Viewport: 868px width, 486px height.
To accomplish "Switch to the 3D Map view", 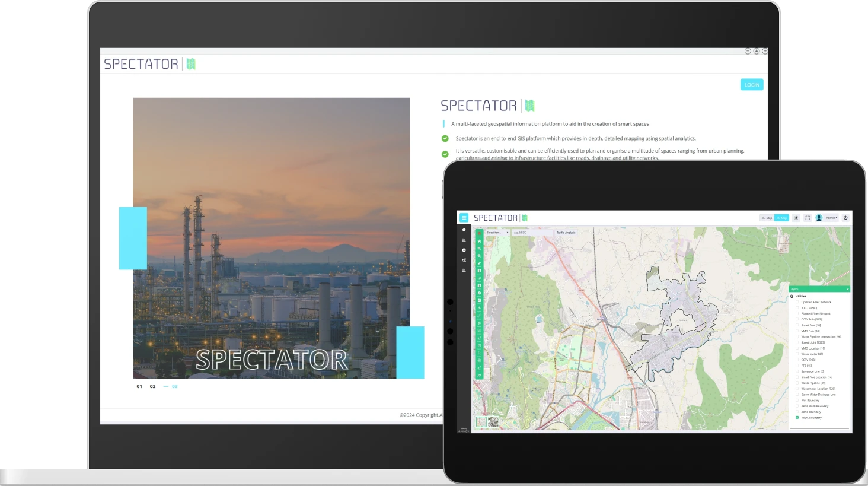I will (767, 218).
